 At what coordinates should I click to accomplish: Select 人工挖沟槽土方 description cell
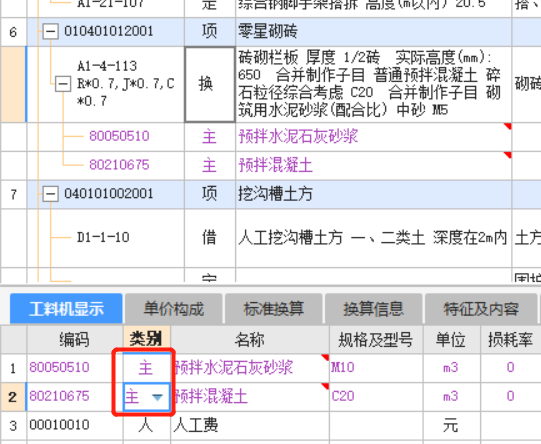tap(373, 237)
